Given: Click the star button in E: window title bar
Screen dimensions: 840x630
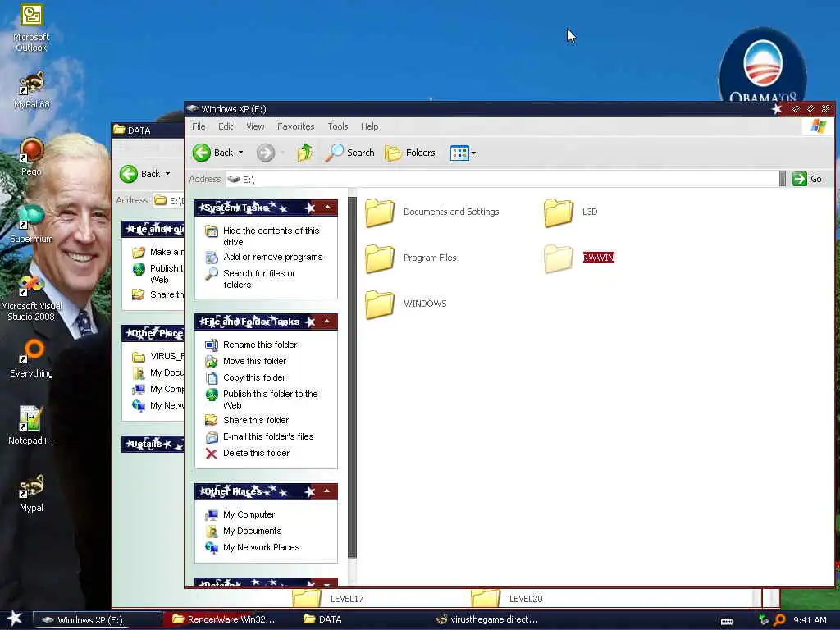Looking at the screenshot, I should [x=777, y=109].
